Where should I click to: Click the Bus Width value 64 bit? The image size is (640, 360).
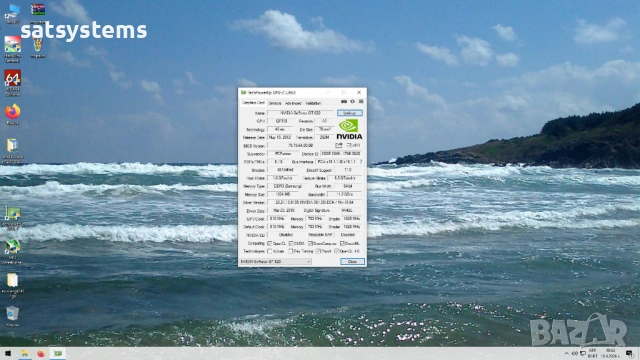[x=348, y=186]
